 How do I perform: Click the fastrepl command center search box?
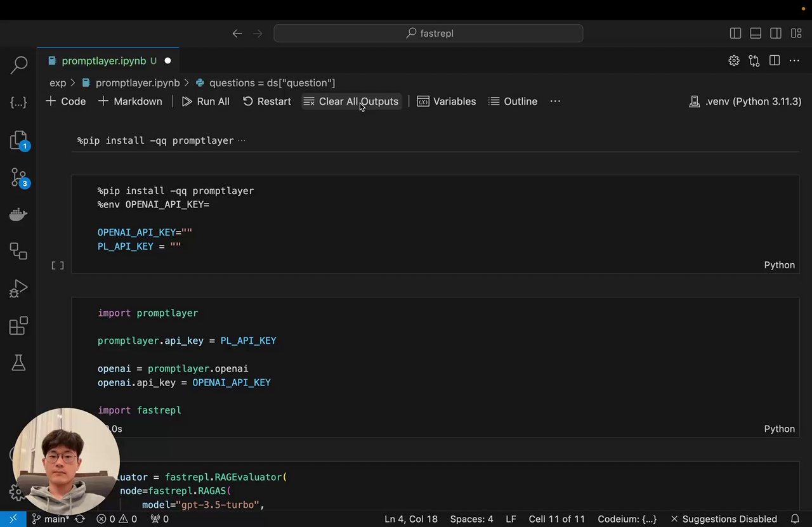tap(428, 34)
